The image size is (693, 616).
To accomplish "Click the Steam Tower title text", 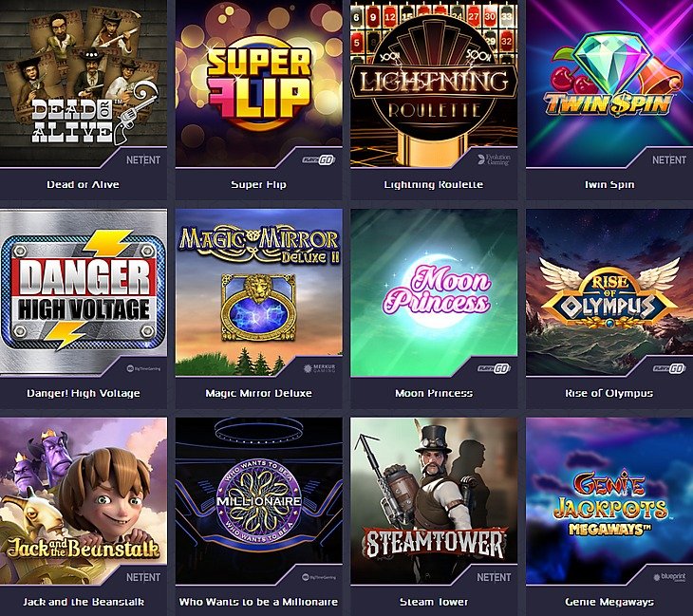I will 434,602.
